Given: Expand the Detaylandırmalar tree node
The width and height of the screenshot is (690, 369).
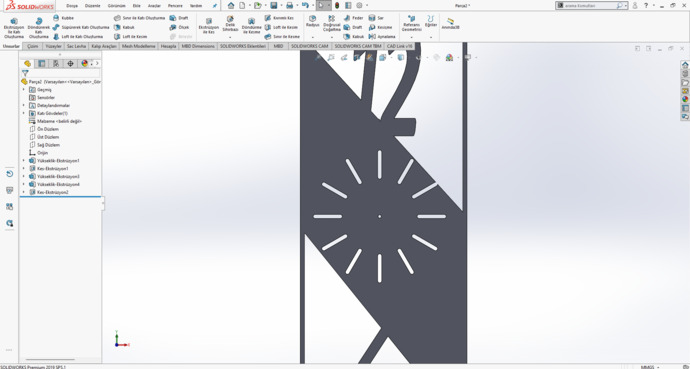Looking at the screenshot, I should click(24, 106).
